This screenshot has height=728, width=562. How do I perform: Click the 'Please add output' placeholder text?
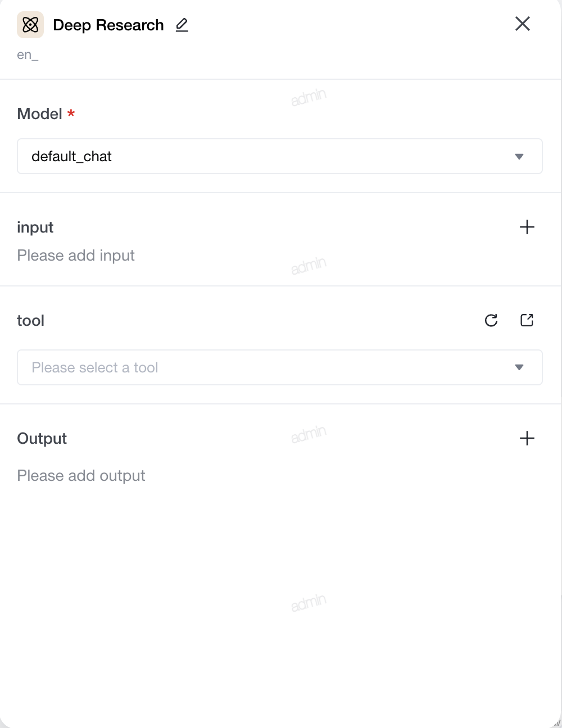point(81,476)
